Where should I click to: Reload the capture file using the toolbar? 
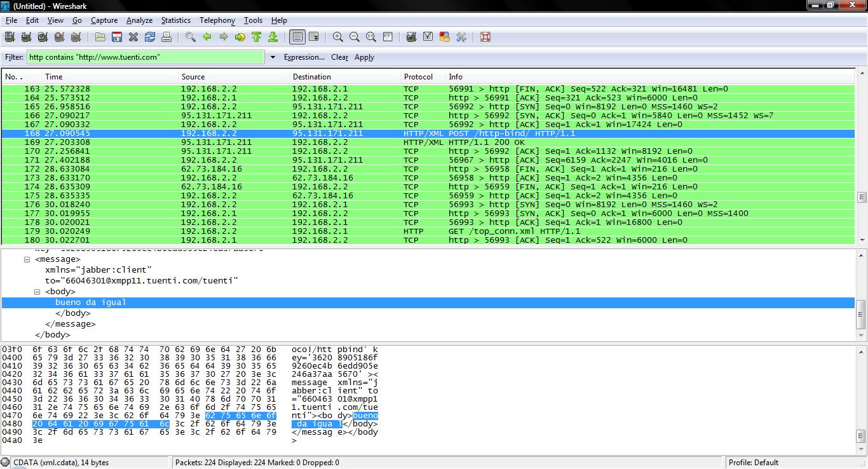pos(150,37)
